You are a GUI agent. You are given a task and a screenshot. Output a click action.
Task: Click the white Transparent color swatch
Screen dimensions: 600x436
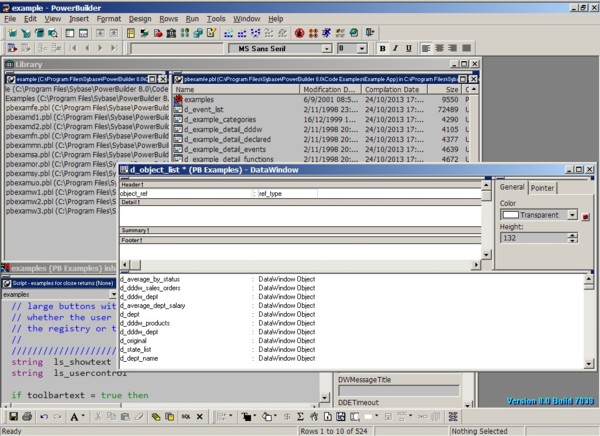pos(510,215)
